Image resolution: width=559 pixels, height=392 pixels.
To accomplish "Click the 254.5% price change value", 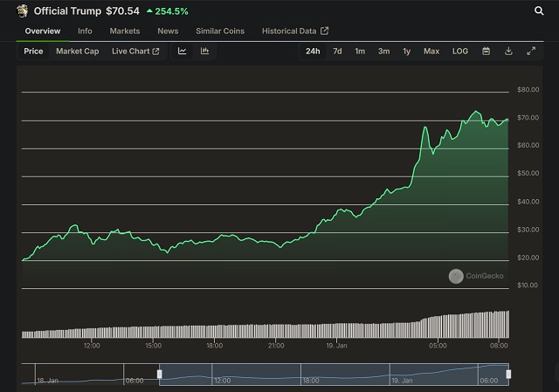I will tap(171, 11).
